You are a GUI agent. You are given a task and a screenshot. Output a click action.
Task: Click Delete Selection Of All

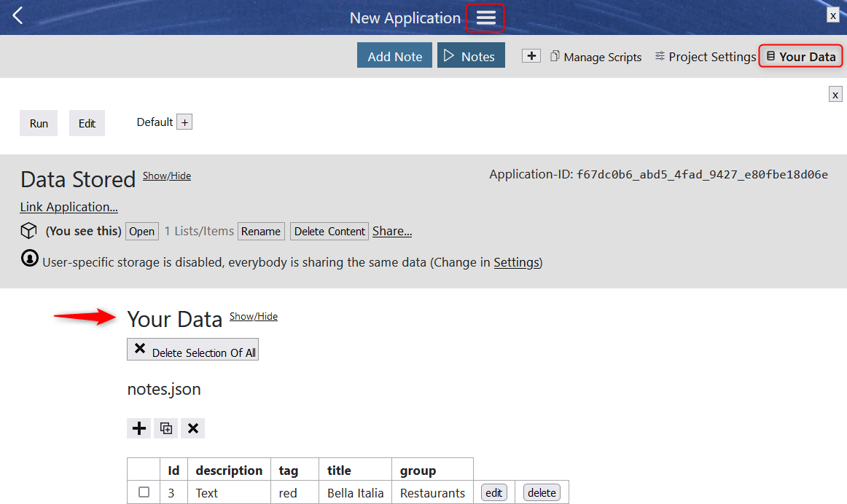point(192,350)
